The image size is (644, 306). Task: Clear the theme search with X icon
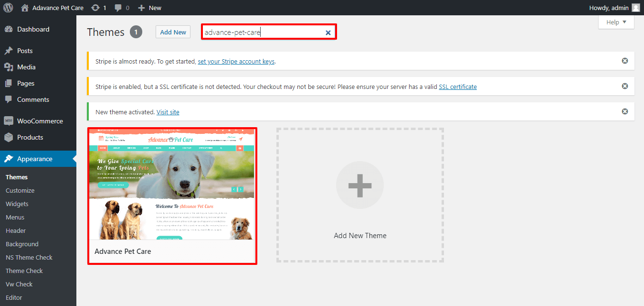click(x=328, y=33)
